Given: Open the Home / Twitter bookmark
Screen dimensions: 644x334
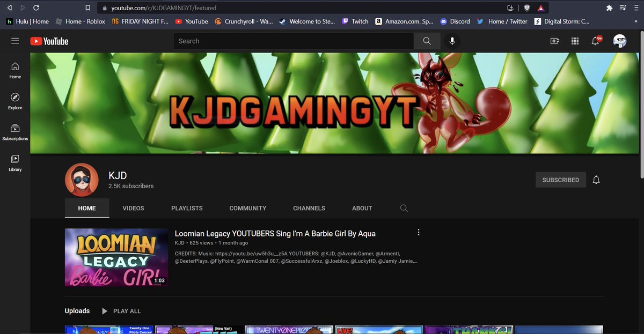Looking at the screenshot, I should [x=502, y=21].
